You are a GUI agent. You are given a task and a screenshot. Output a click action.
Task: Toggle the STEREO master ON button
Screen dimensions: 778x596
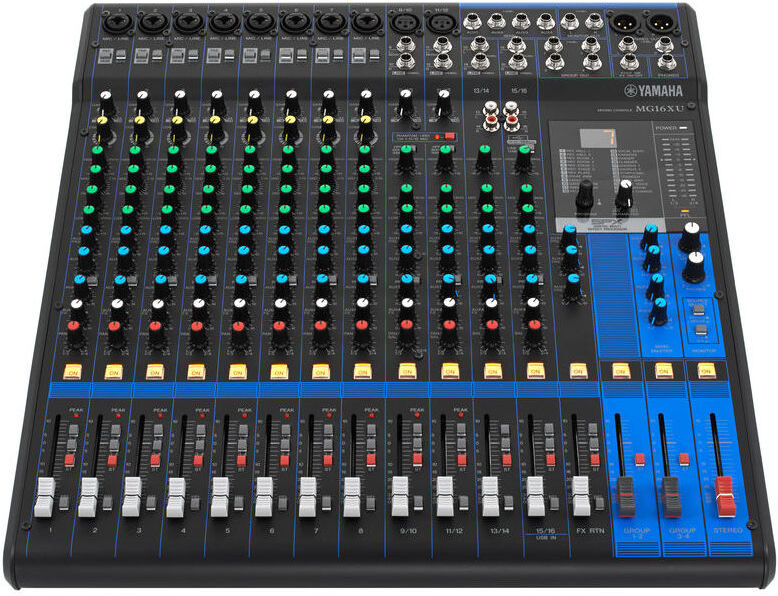click(705, 370)
